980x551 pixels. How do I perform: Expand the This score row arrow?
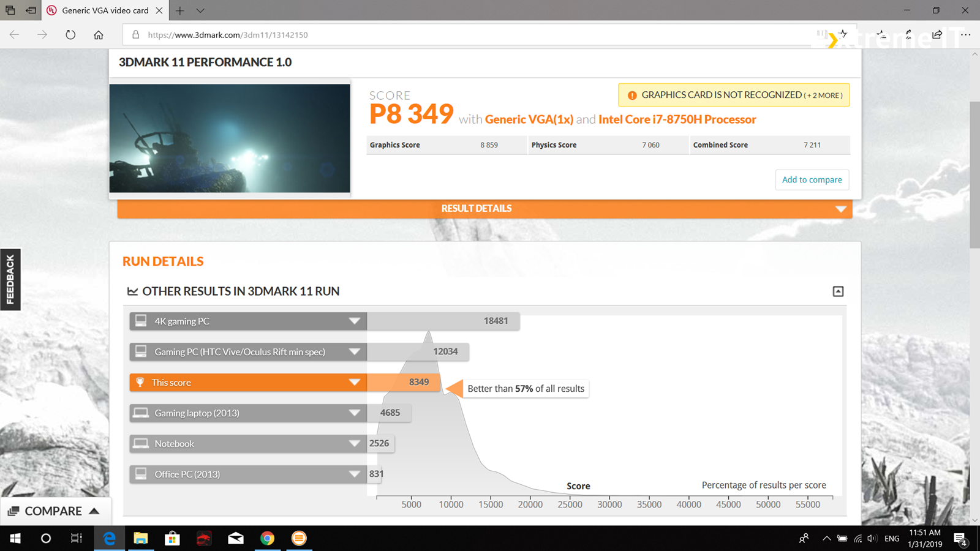[x=354, y=383]
